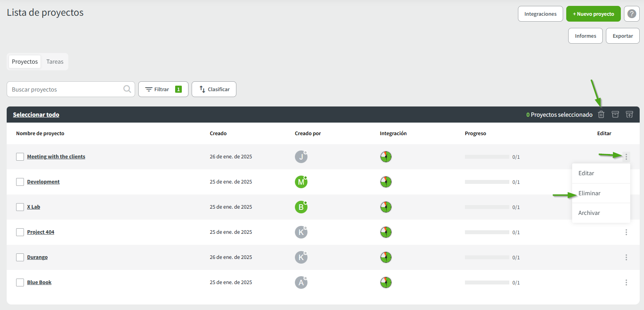Click the green M creator avatar

coord(301,182)
